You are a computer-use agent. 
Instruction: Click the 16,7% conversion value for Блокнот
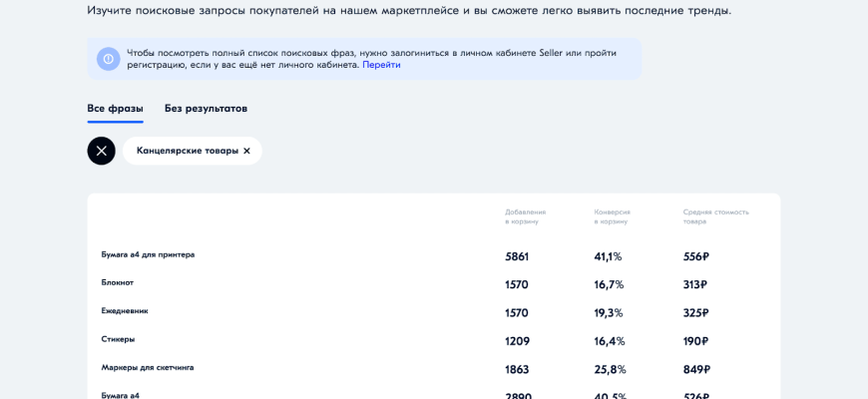point(609,284)
